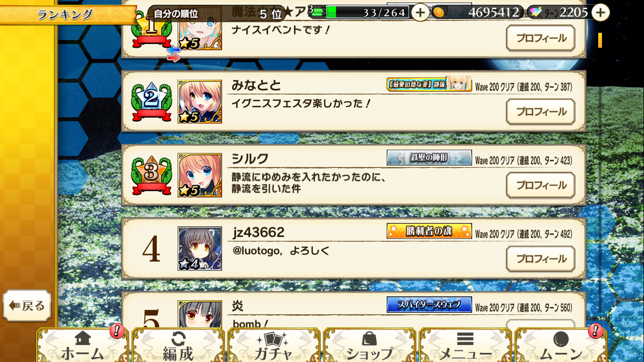This screenshot has width=644, height=362.
Task: Add gems with the plus icon
Action: pos(600,12)
